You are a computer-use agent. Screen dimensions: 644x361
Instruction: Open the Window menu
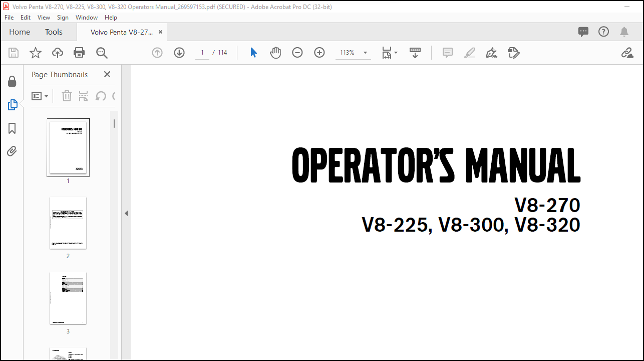[x=87, y=17]
